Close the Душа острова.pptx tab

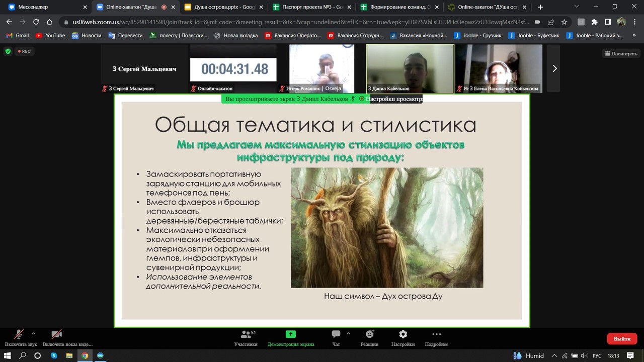(x=261, y=7)
